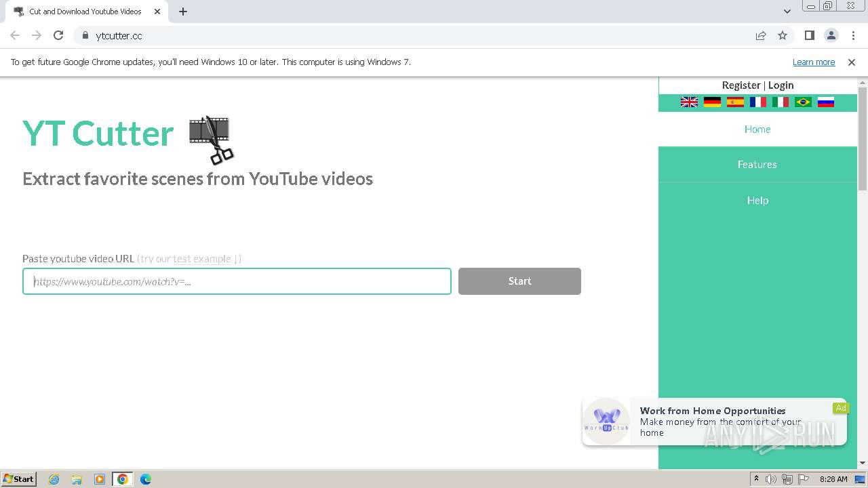
Task: Switch to the ytcutter browser tab
Action: click(86, 12)
